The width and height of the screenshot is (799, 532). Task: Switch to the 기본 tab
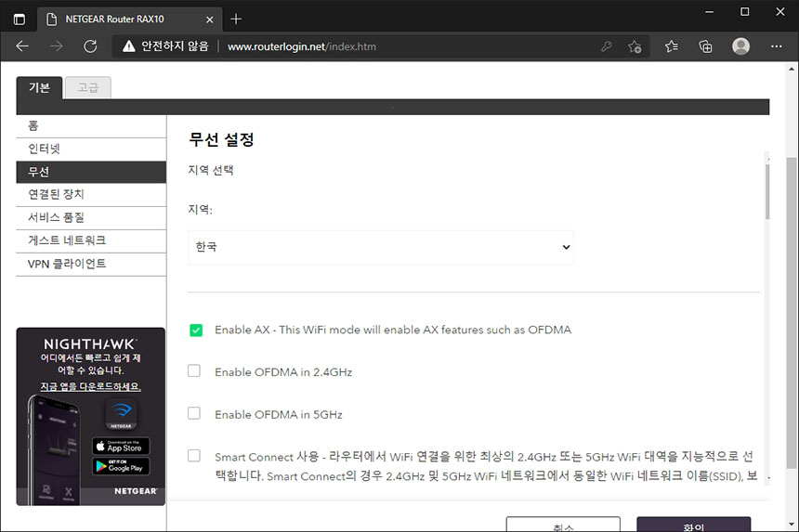click(x=39, y=87)
